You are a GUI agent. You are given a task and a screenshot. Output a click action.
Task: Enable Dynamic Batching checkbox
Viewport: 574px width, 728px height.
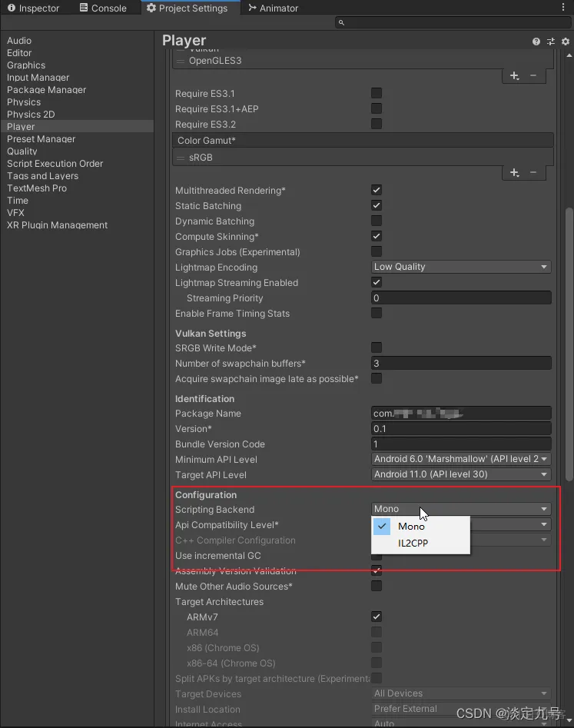pyautogui.click(x=377, y=221)
